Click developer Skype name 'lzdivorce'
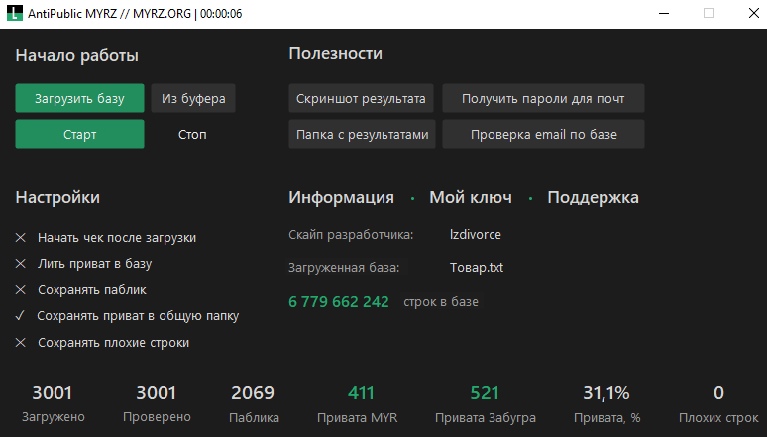The image size is (767, 438). pos(475,235)
